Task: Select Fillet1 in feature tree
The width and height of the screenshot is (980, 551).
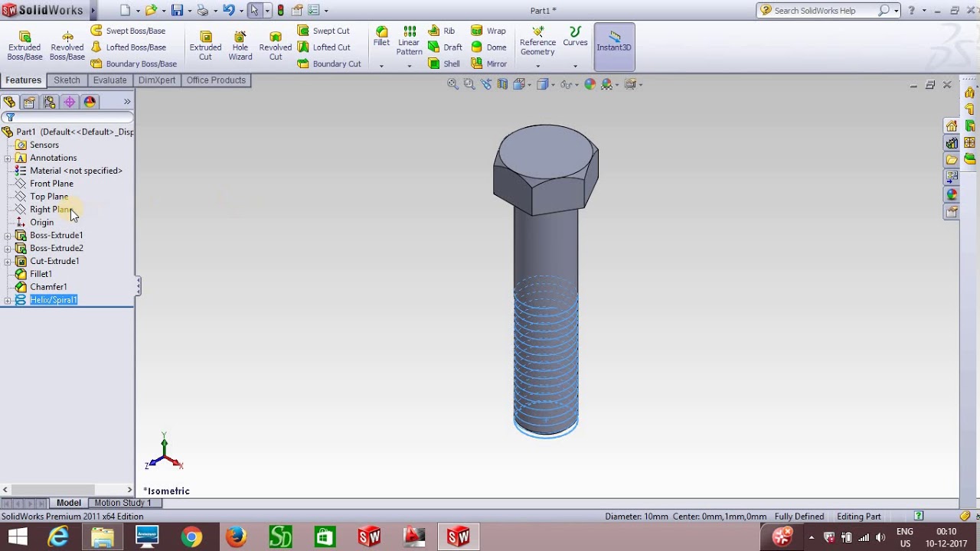Action: (x=41, y=274)
